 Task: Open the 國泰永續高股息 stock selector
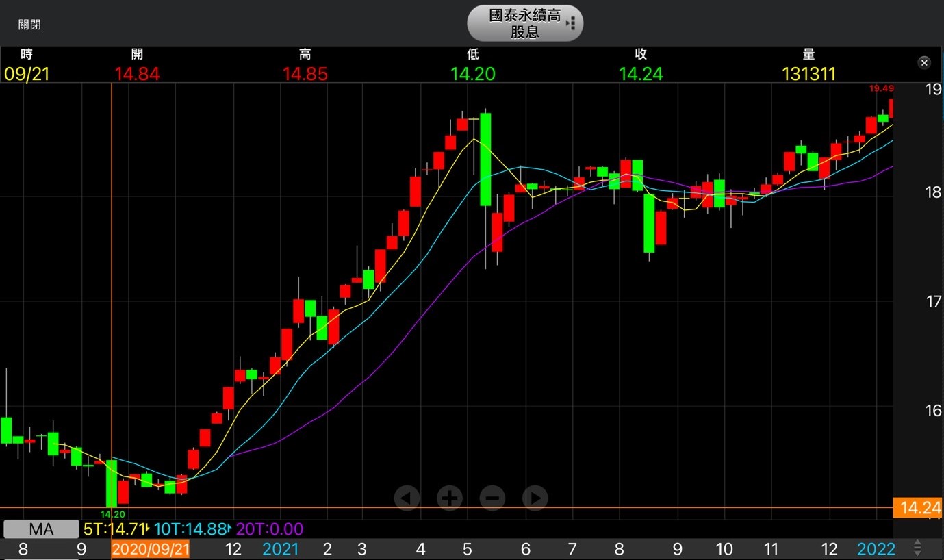tap(525, 24)
